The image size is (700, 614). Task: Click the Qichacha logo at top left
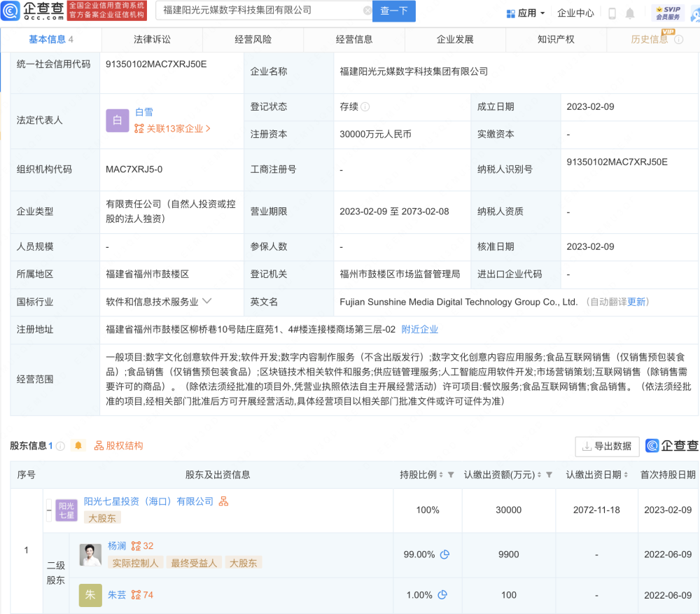(x=33, y=11)
